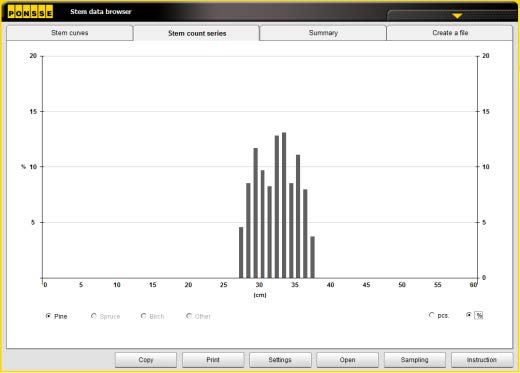Open the Settings button
The image size is (520, 373).
point(280,360)
